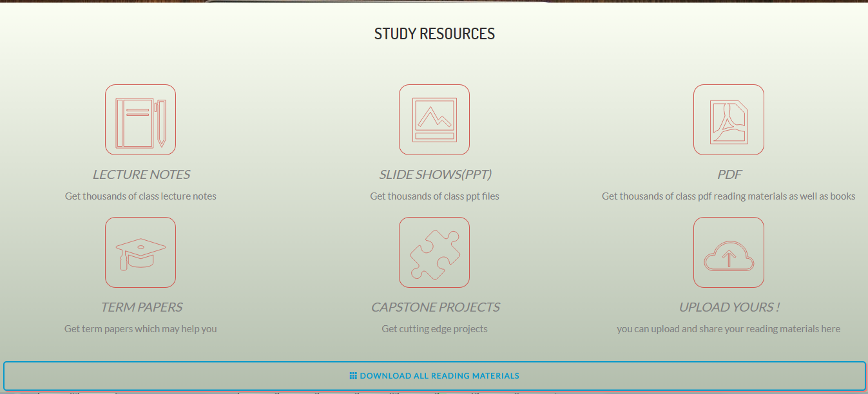Open the cloud upload icon
This screenshot has height=394, width=868.
(x=729, y=252)
